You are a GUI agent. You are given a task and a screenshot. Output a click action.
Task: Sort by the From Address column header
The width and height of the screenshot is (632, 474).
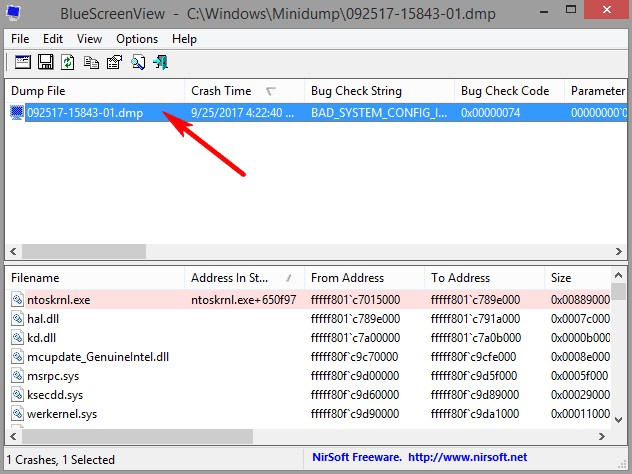click(x=364, y=278)
